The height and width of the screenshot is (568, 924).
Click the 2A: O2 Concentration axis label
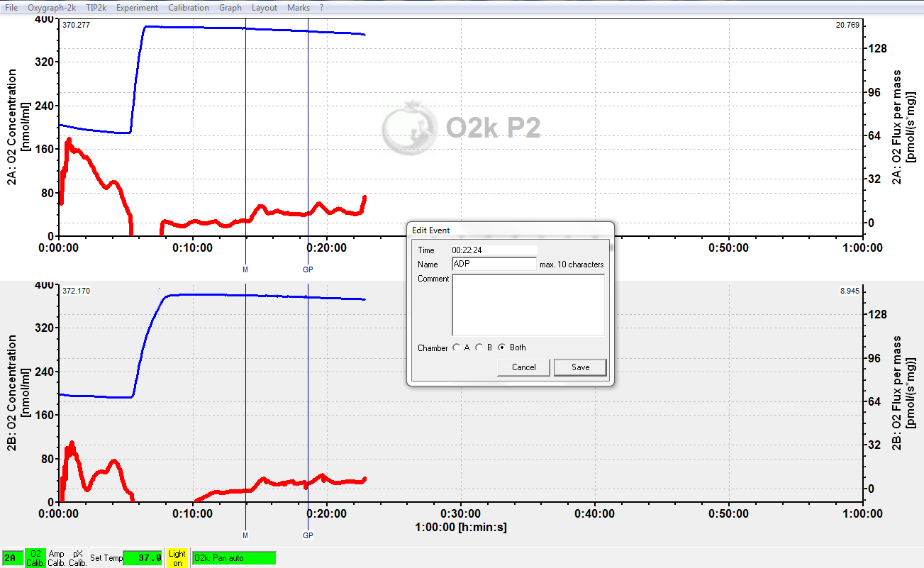click(x=18, y=128)
